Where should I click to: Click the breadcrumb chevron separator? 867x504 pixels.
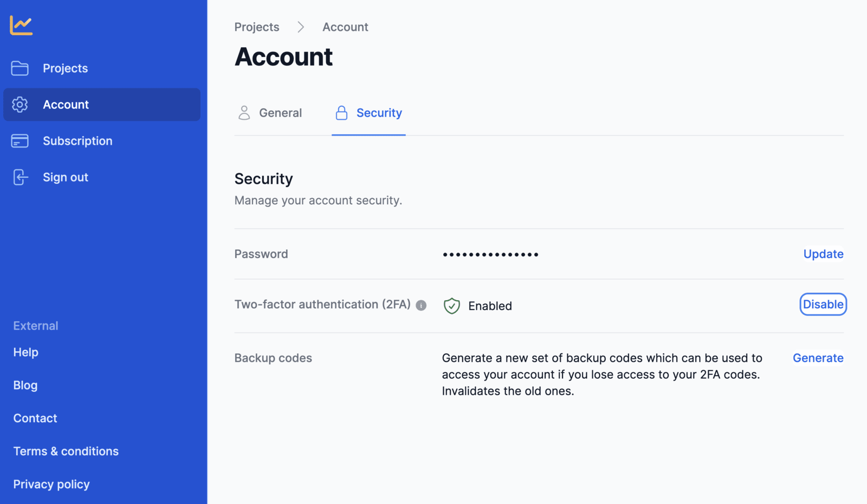tap(301, 27)
